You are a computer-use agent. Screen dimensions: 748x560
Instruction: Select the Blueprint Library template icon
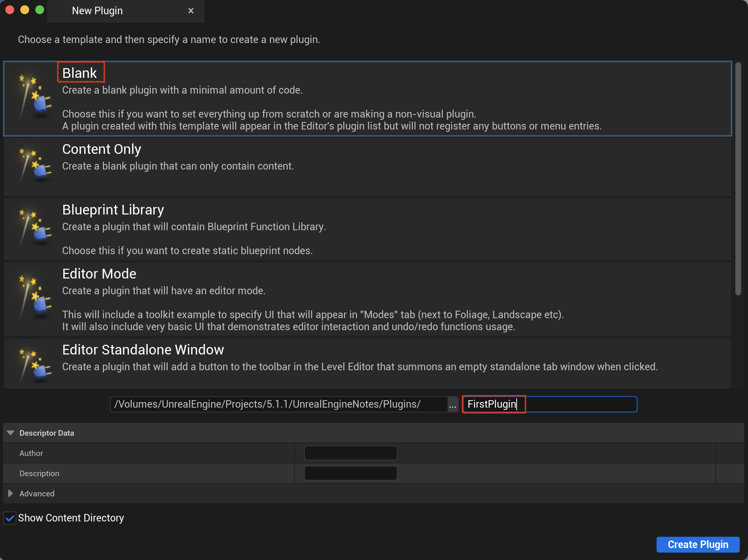click(35, 227)
